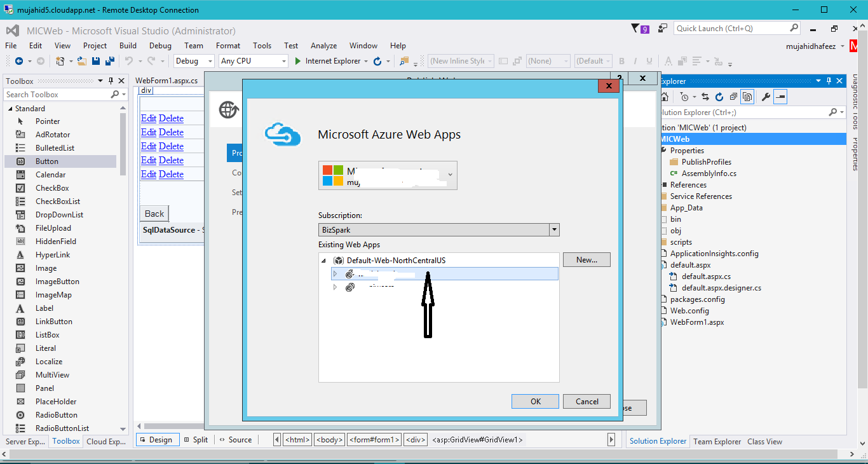The image size is (868, 464).
Task: Click the Back button in designer
Action: (154, 214)
